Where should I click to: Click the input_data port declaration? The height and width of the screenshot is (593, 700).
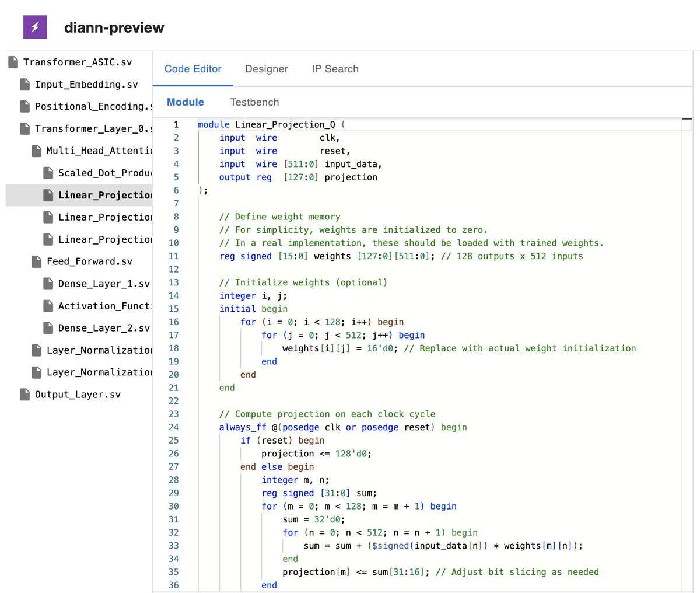pos(301,164)
